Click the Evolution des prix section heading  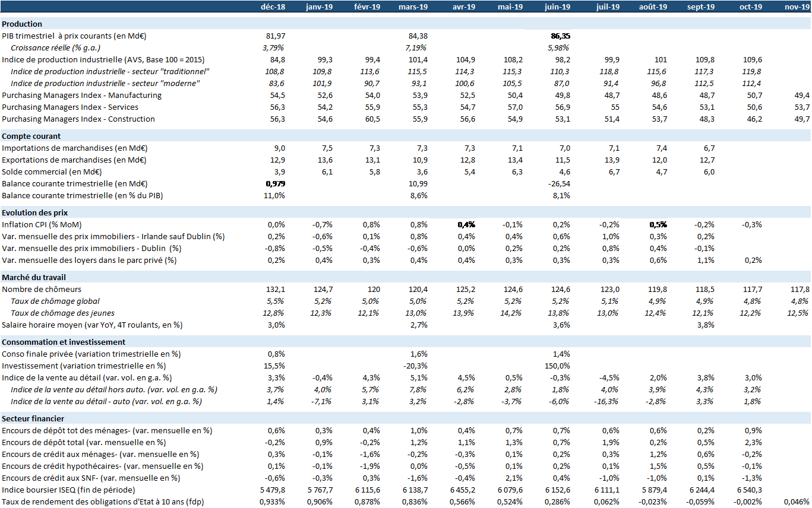click(x=36, y=212)
